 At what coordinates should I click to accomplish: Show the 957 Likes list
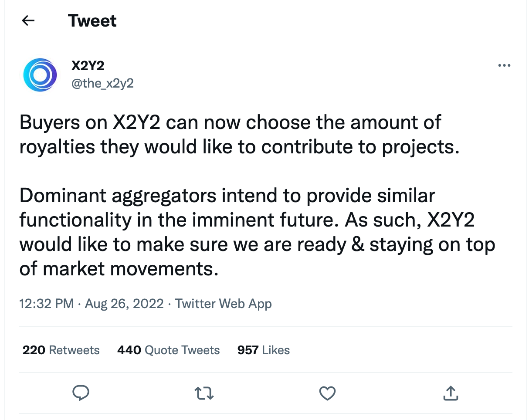pyautogui.click(x=264, y=350)
